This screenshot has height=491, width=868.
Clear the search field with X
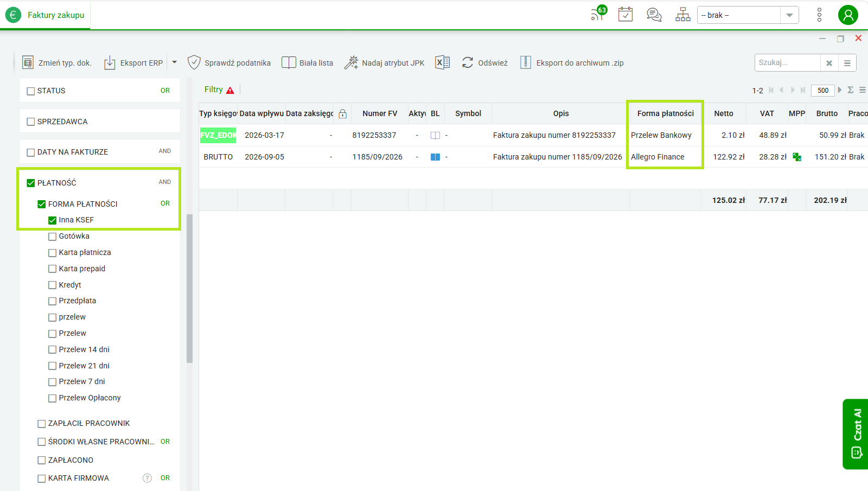pyautogui.click(x=829, y=63)
